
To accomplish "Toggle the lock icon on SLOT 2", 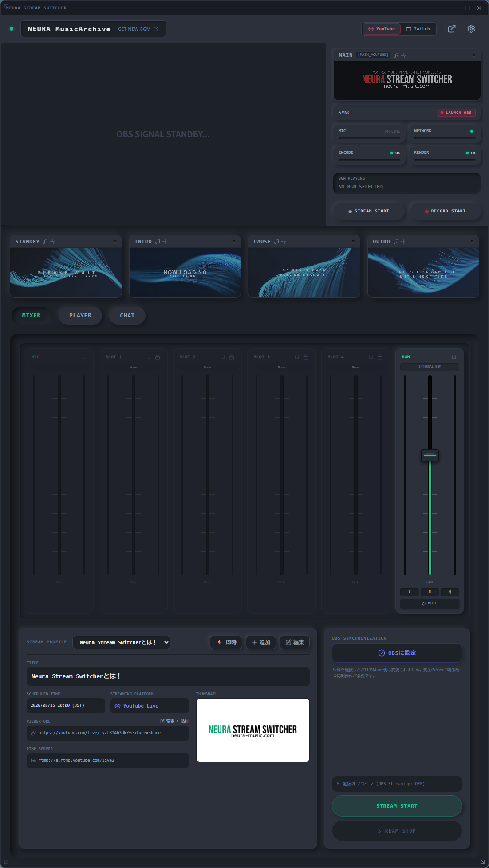I will coord(232,357).
